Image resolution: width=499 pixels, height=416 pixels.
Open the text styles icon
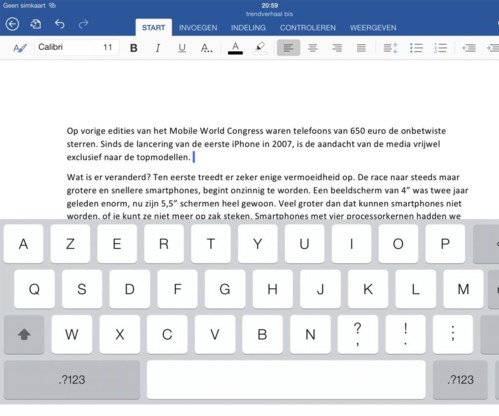[20, 48]
